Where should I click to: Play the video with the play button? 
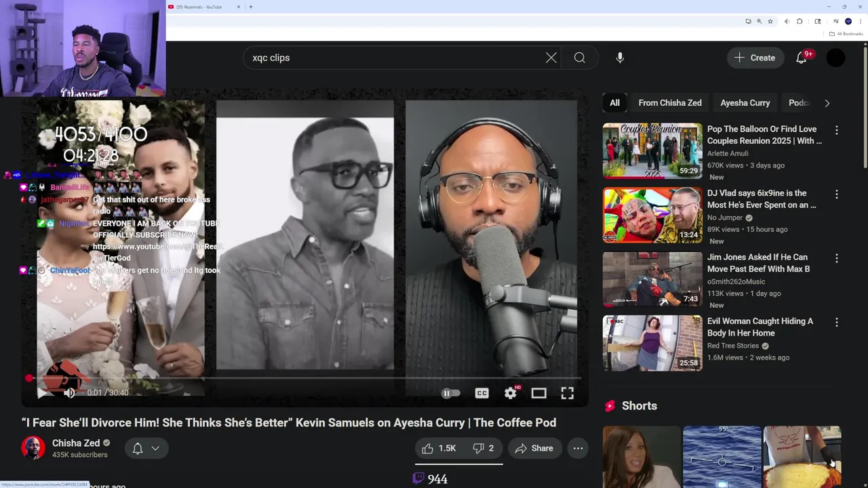click(41, 392)
